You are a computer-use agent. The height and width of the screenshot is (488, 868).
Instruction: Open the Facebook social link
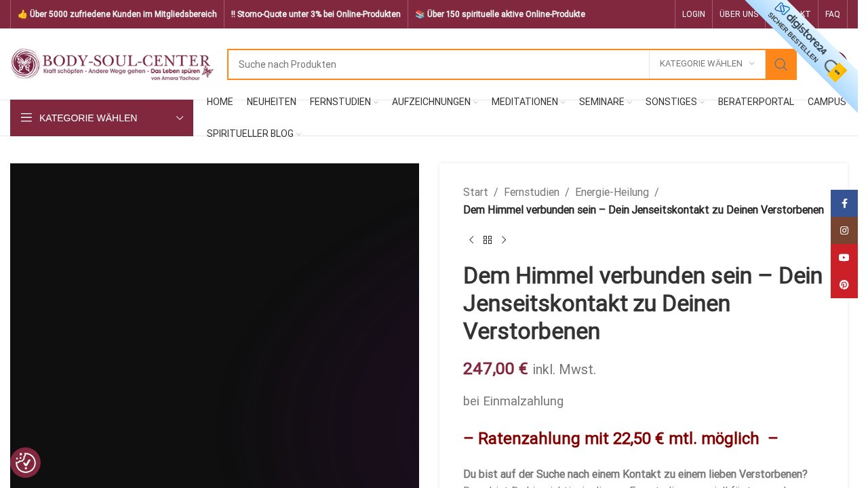click(844, 203)
